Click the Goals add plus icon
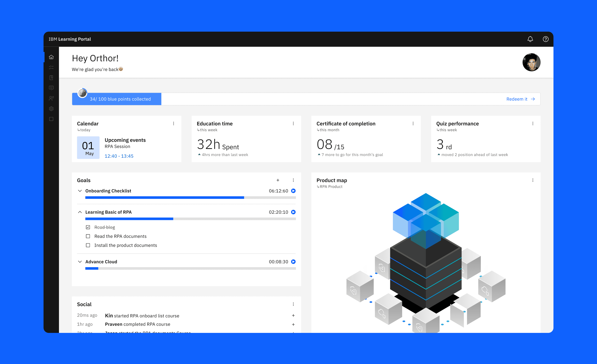 click(278, 180)
